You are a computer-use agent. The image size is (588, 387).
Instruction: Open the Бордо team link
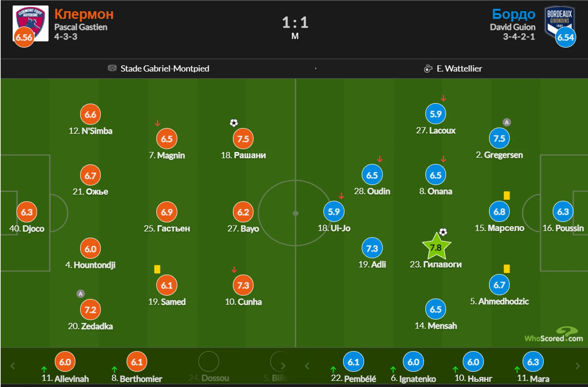tap(513, 14)
